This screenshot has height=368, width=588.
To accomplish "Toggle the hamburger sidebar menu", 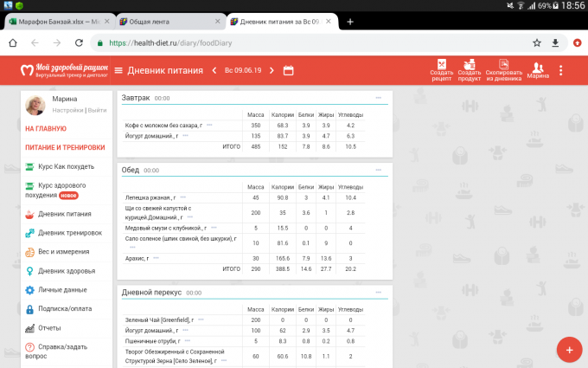I will (x=118, y=70).
